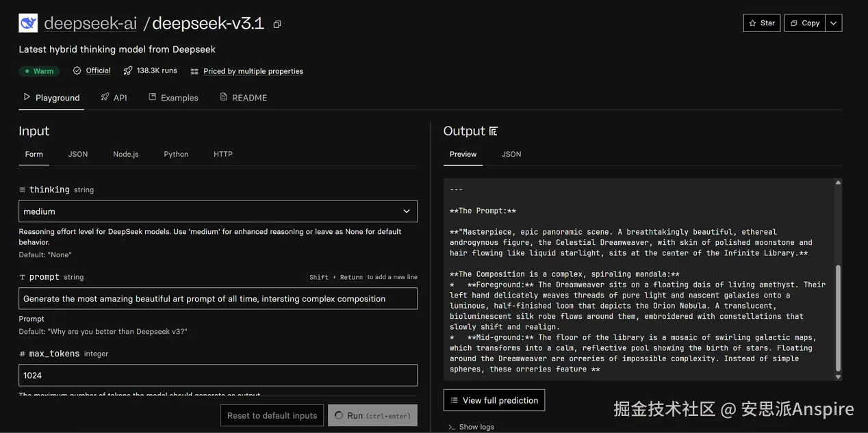The image size is (868, 433).
Task: Click the Output heading
Action: pyautogui.click(x=464, y=131)
